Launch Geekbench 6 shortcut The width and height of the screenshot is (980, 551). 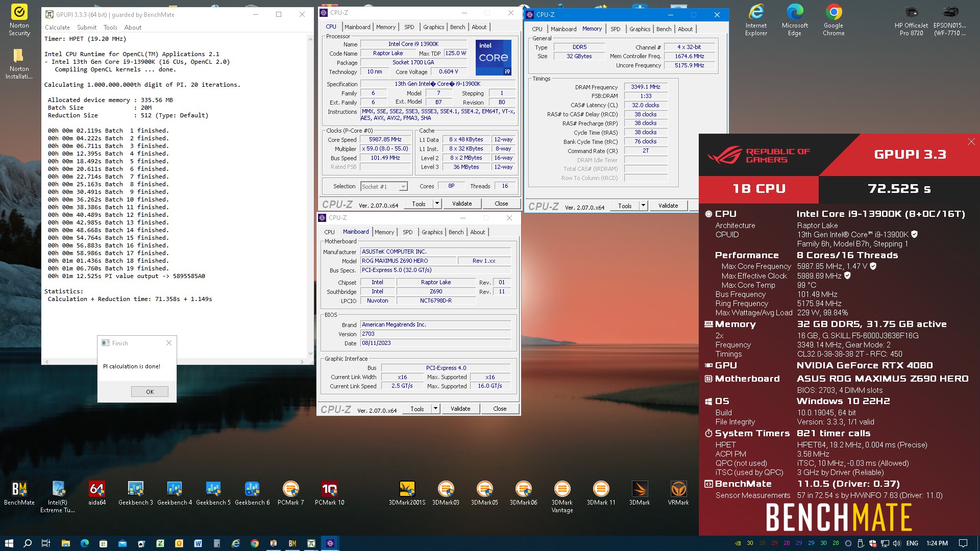252,493
